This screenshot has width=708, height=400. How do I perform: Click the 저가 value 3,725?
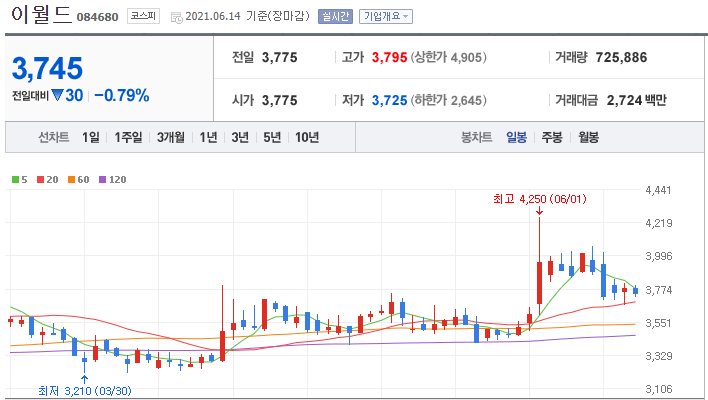[x=389, y=100]
